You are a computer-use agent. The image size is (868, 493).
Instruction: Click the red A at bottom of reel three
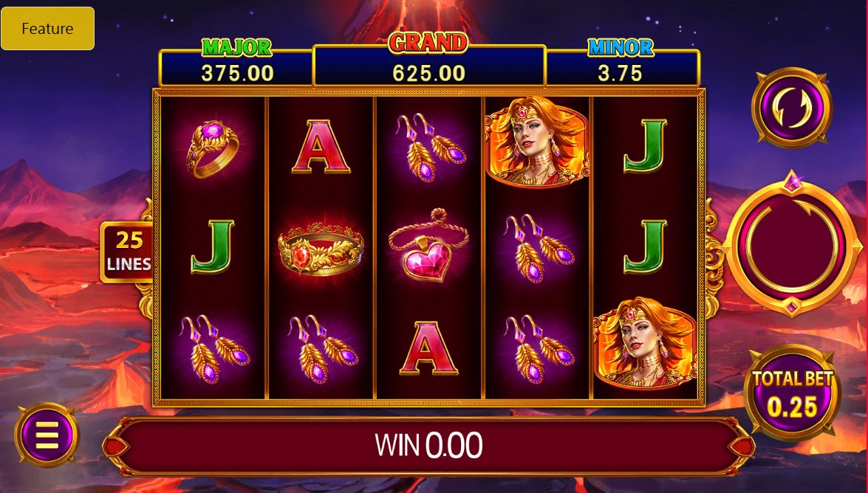pyautogui.click(x=428, y=348)
